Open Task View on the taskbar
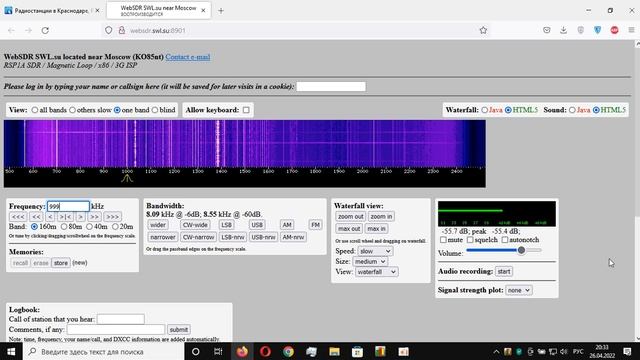640x360 pixels. (218, 351)
